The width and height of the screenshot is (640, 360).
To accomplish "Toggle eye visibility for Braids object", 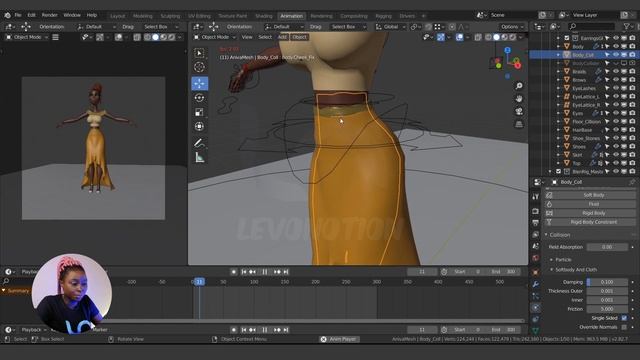I will (x=616, y=71).
